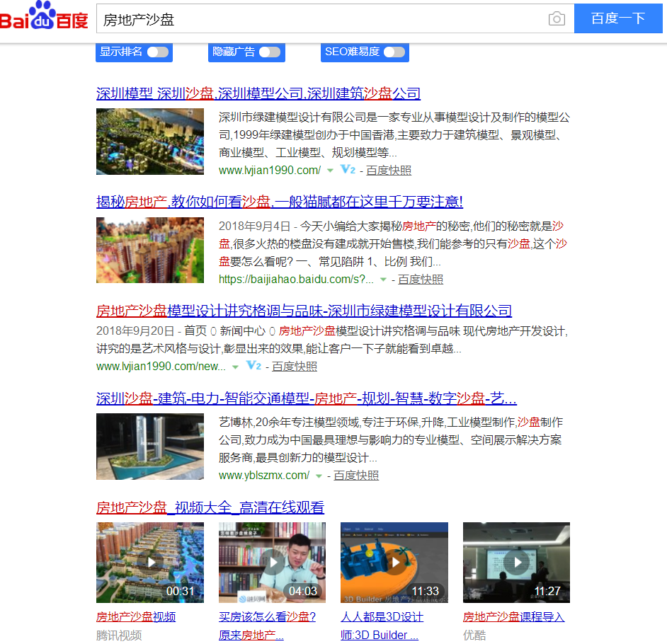Open result 房地产沙盘_视频大全_高清在线观看
667x644 pixels.
(x=210, y=507)
